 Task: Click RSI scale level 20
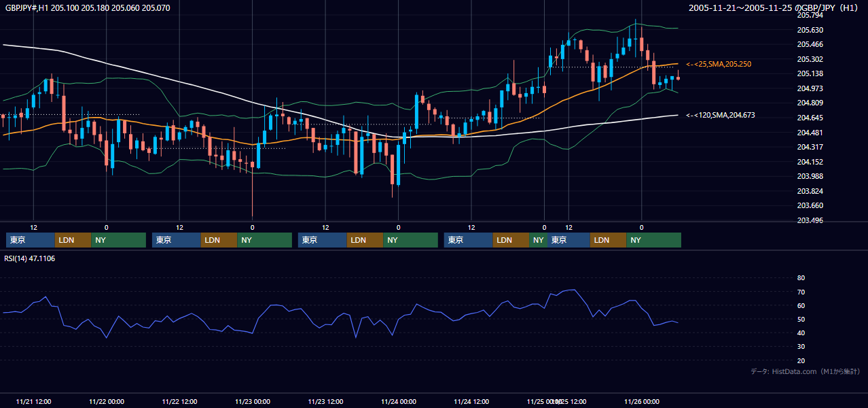[801, 360]
